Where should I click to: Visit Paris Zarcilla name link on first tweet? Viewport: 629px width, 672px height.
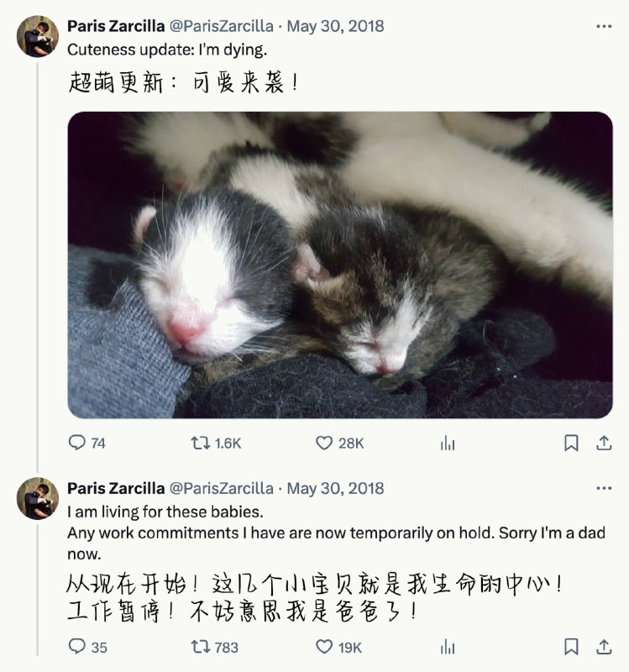click(116, 26)
